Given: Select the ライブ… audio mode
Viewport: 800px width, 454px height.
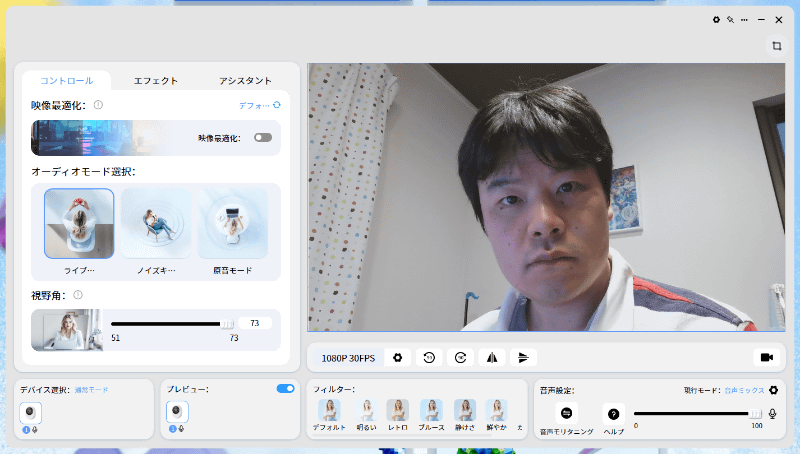Looking at the screenshot, I should pos(79,223).
